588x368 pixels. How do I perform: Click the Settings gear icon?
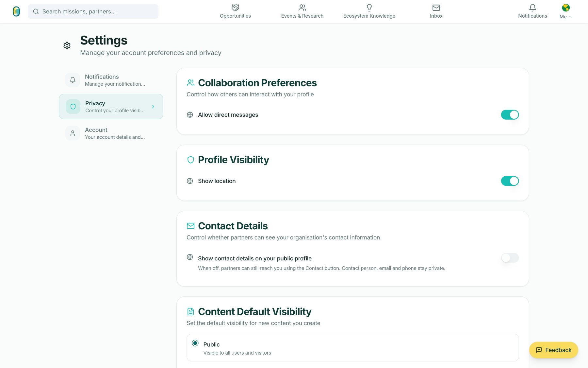tap(67, 45)
